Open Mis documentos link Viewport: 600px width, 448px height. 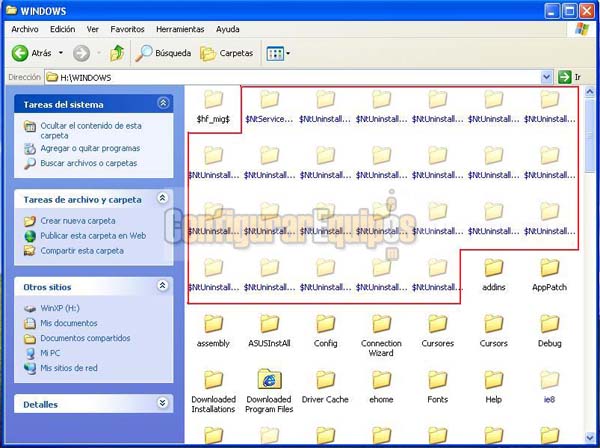(69, 323)
